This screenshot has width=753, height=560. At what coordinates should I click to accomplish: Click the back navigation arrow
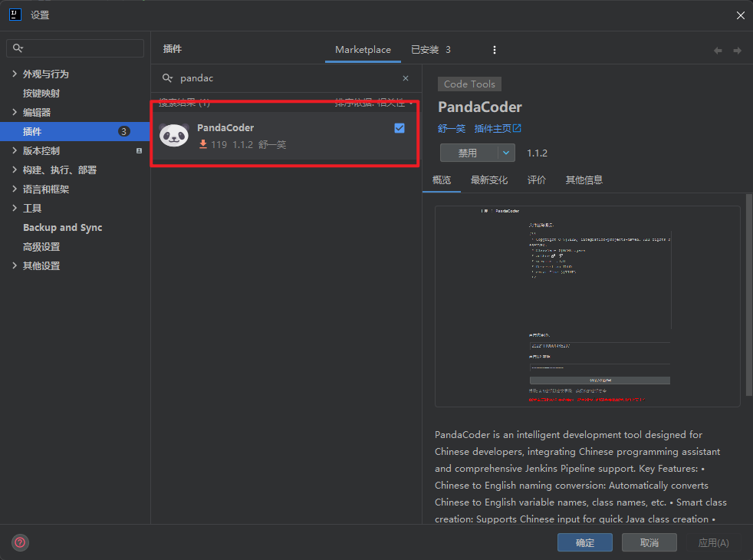point(718,51)
